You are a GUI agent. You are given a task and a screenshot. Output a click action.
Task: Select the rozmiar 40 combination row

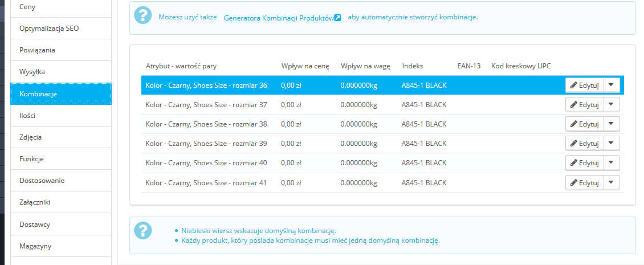pyautogui.click(x=342, y=163)
